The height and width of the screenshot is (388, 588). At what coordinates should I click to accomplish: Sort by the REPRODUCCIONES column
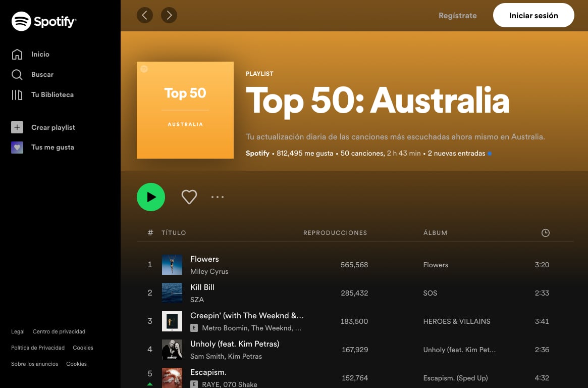pos(335,233)
